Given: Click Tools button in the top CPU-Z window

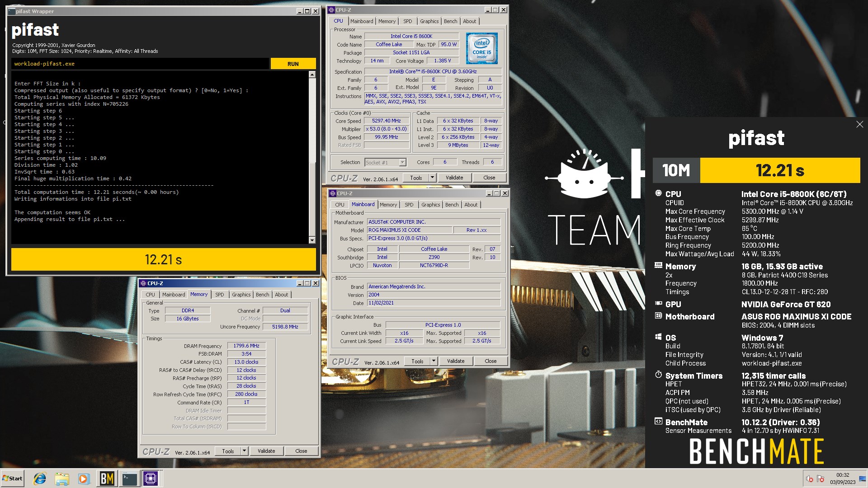Looking at the screenshot, I should 416,178.
